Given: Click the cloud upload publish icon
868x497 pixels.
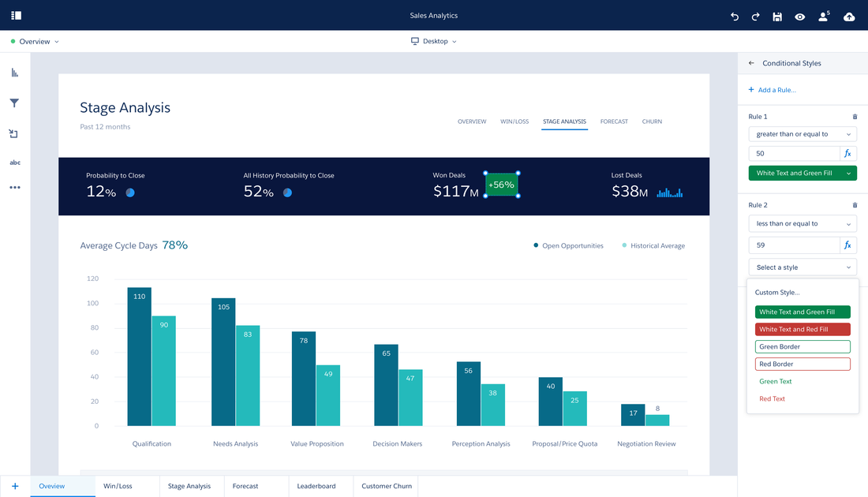Looking at the screenshot, I should (x=848, y=17).
